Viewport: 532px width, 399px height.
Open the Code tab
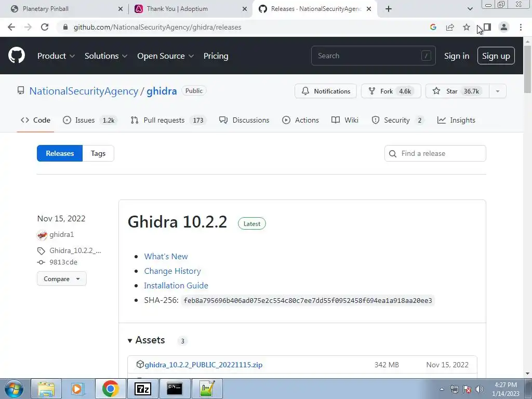[35, 120]
